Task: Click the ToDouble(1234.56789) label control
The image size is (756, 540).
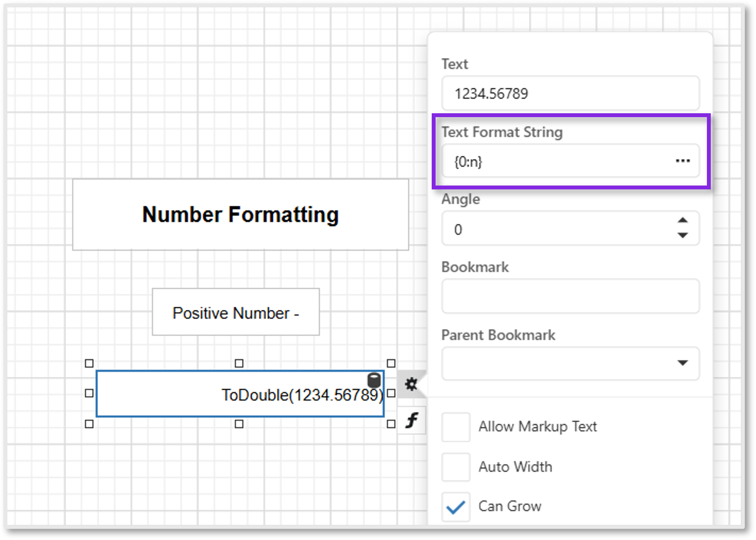Action: point(240,394)
